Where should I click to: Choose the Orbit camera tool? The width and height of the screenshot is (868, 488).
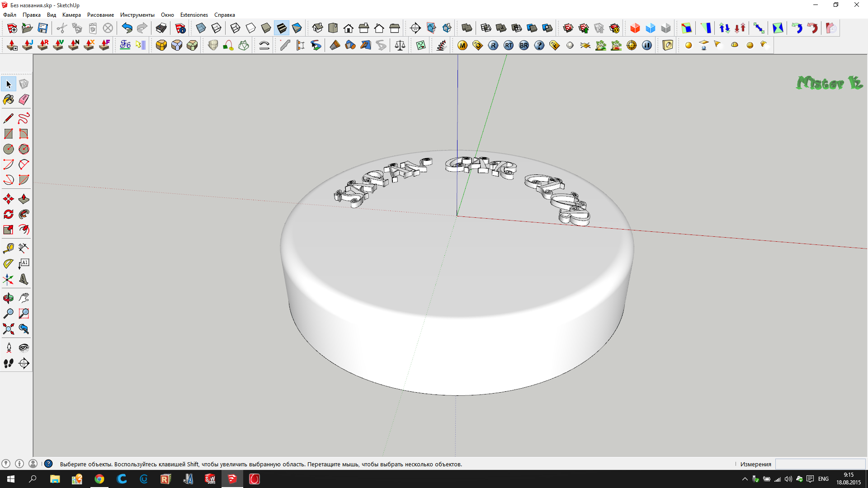[9, 298]
